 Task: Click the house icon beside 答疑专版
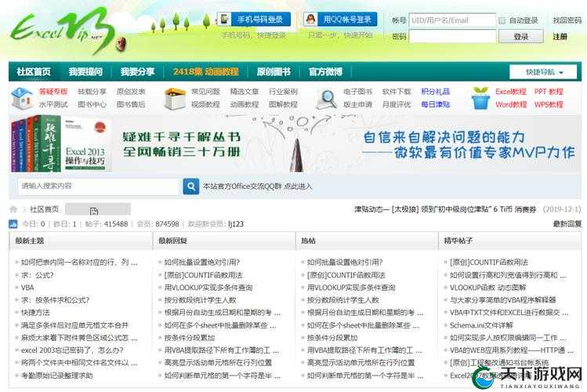22,98
